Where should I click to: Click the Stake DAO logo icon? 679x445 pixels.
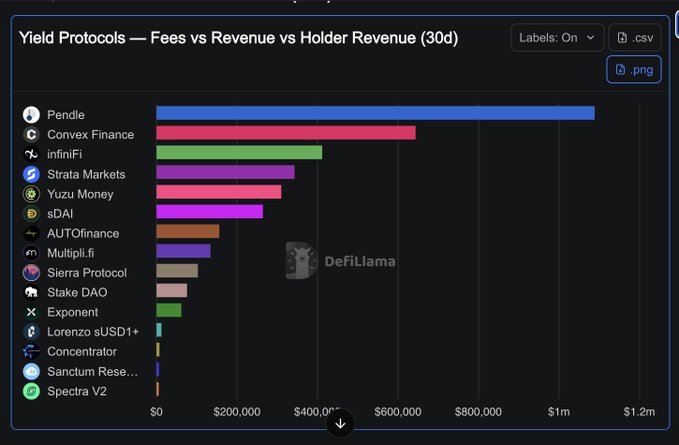coord(31,292)
